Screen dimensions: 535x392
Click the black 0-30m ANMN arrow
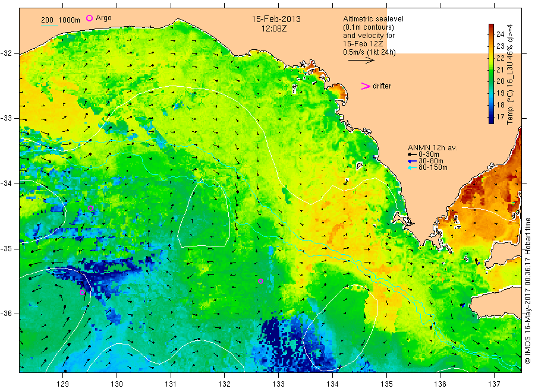click(412, 154)
